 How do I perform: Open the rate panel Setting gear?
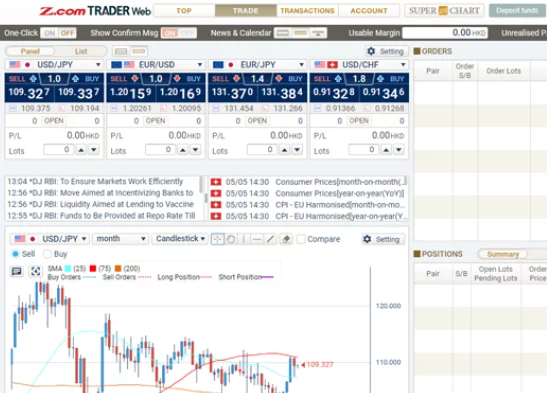(386, 52)
